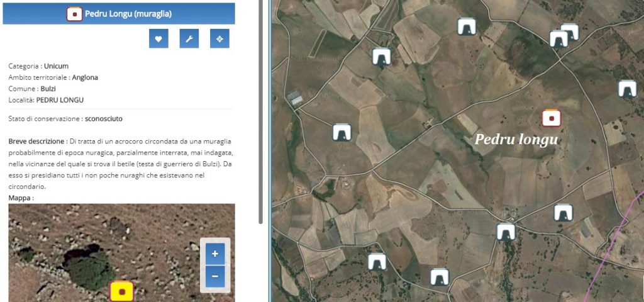Select the bottom-center nuraghe marker near map edge

[x=440, y=277]
